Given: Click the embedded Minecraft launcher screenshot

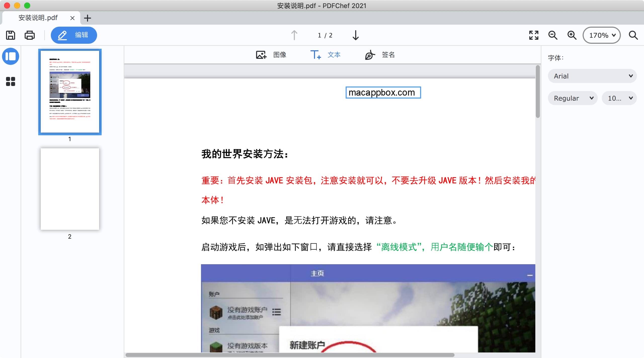Looking at the screenshot, I should pyautogui.click(x=368, y=308).
